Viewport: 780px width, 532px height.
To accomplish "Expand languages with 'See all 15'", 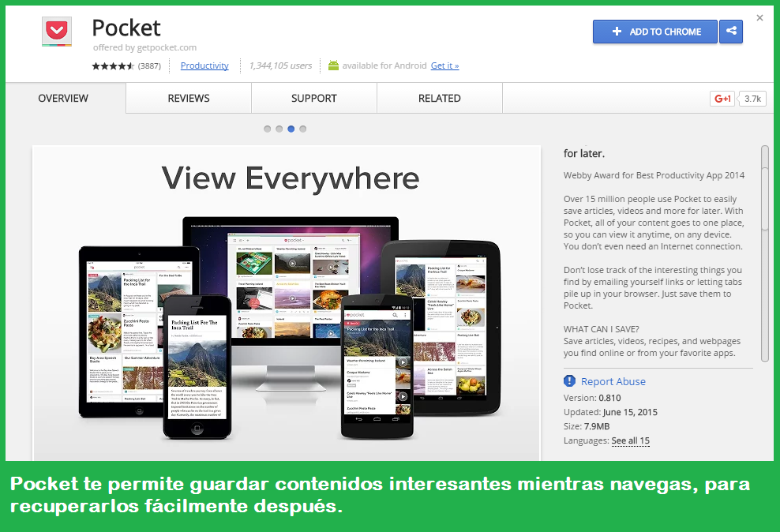I will coord(630,440).
